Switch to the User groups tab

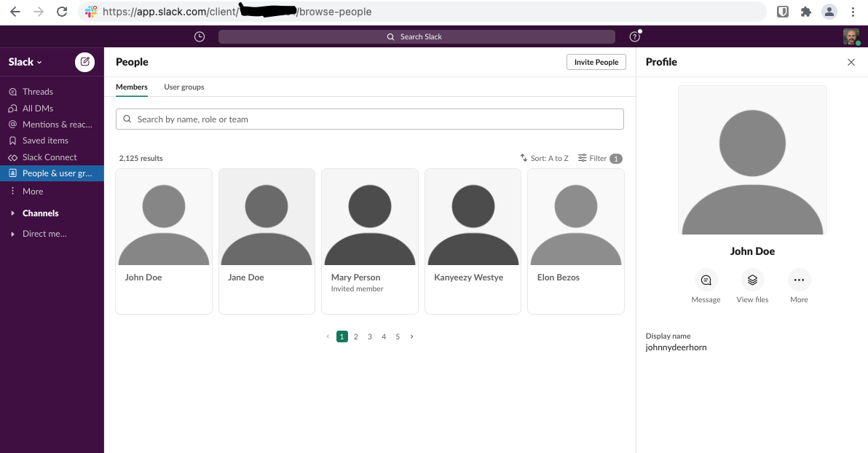pos(184,87)
